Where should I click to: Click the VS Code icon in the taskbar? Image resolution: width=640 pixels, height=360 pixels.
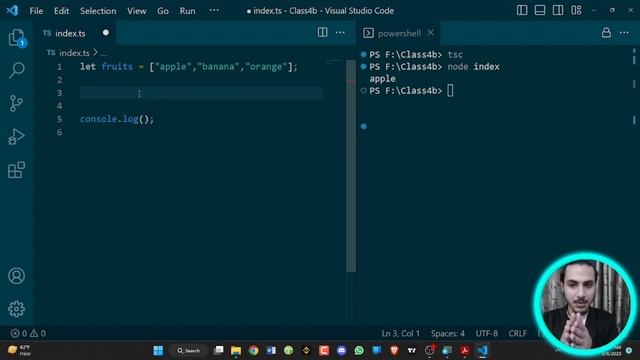click(482, 350)
